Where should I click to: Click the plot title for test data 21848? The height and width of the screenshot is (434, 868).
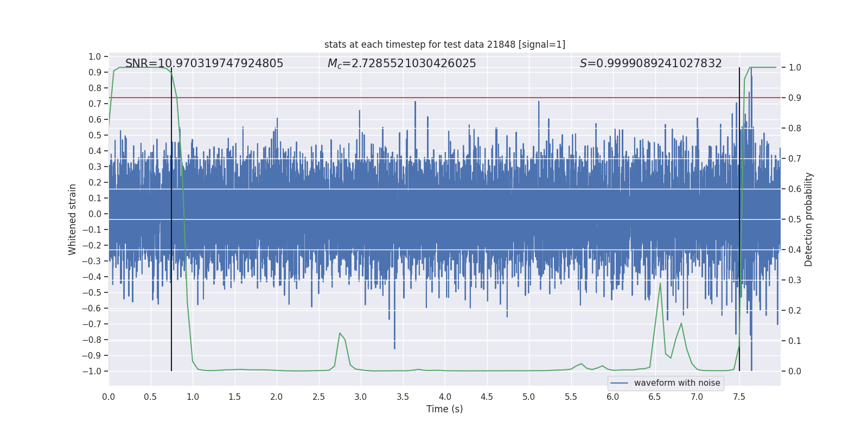444,44
